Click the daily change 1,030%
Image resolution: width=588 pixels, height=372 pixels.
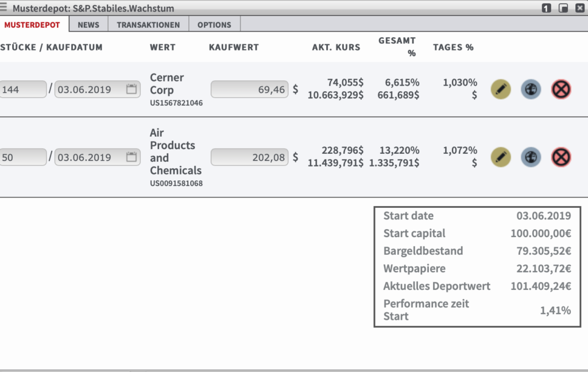[x=460, y=83]
